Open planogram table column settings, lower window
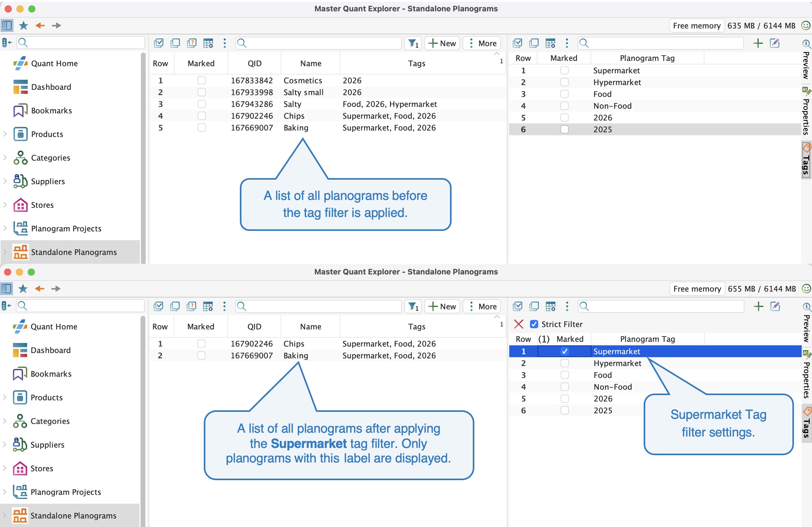This screenshot has height=527, width=812. pos(208,306)
